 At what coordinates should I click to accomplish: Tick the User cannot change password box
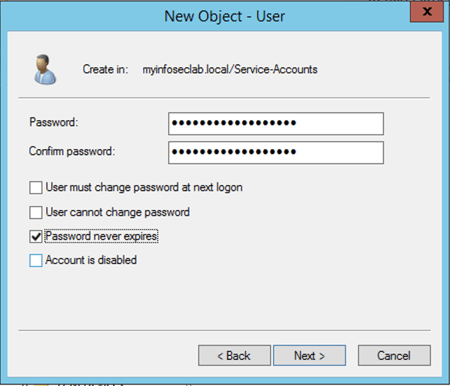coord(36,212)
